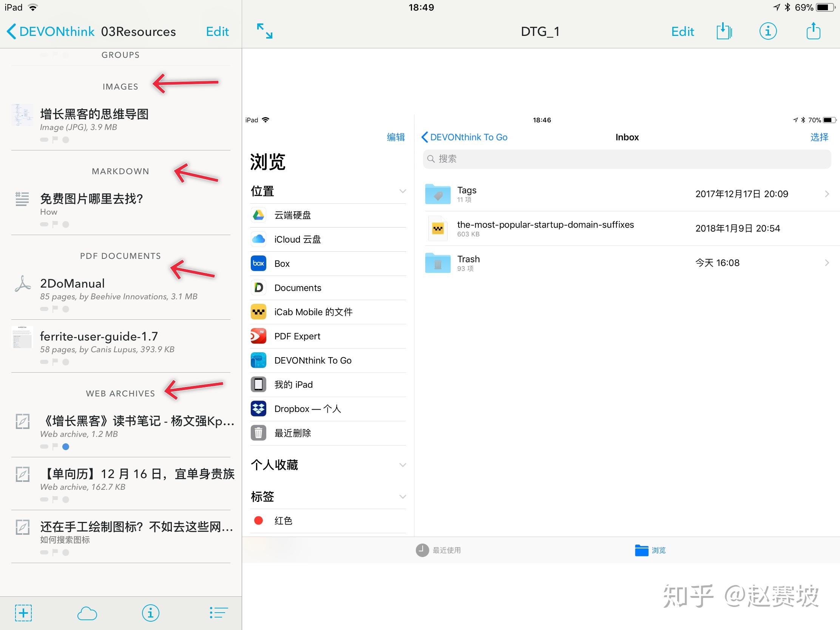
Task: Collapse the 个人收藏 section chevron
Action: tap(403, 465)
